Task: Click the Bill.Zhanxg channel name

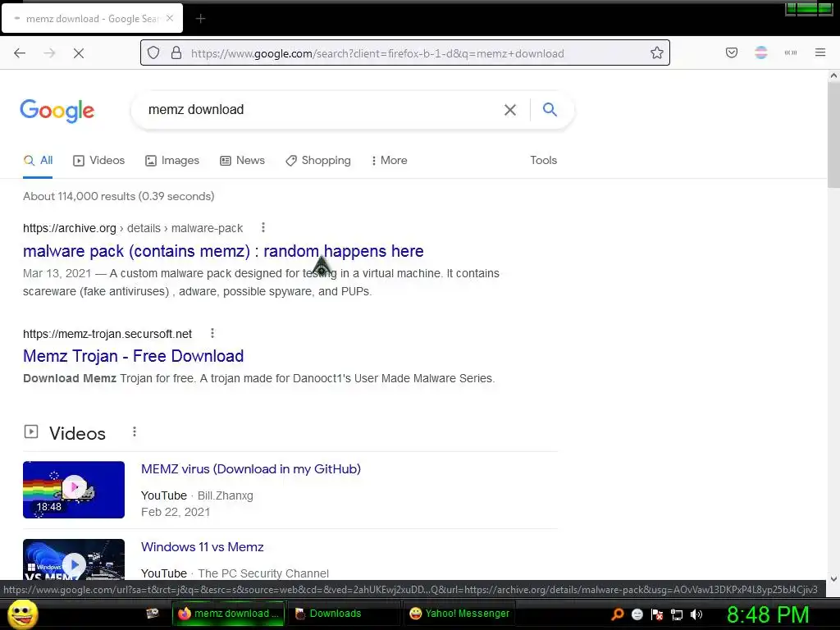Action: (x=226, y=495)
